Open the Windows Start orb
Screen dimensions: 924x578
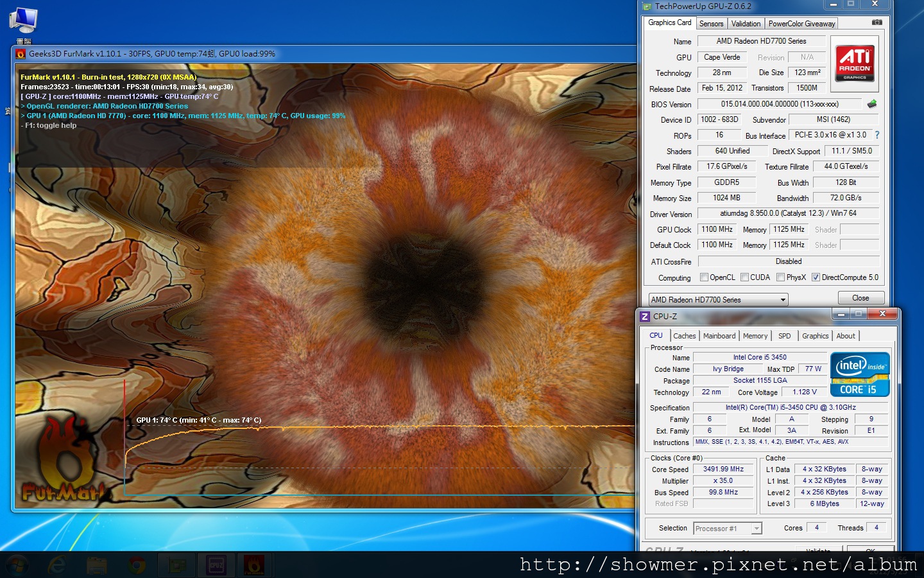17,565
